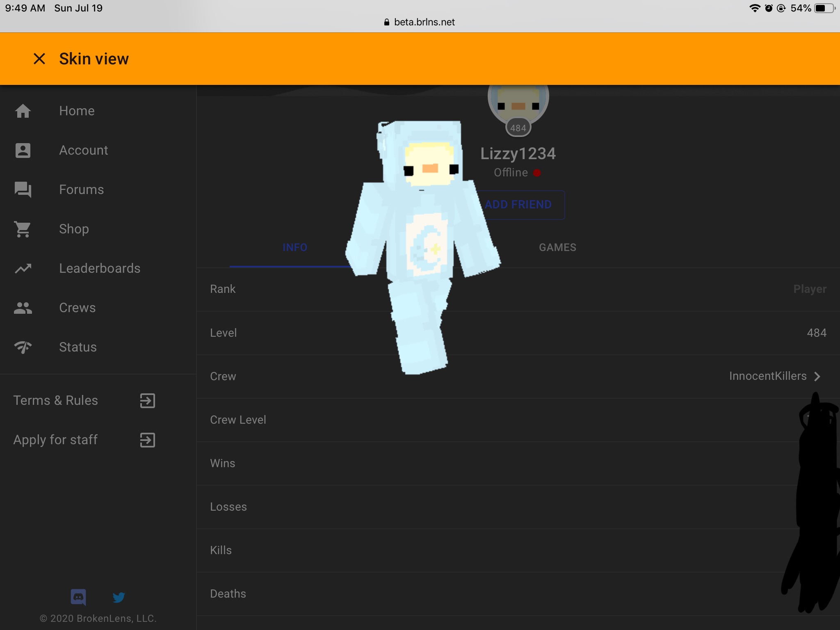
Task: Click the Shop cart icon
Action: pos(23,229)
